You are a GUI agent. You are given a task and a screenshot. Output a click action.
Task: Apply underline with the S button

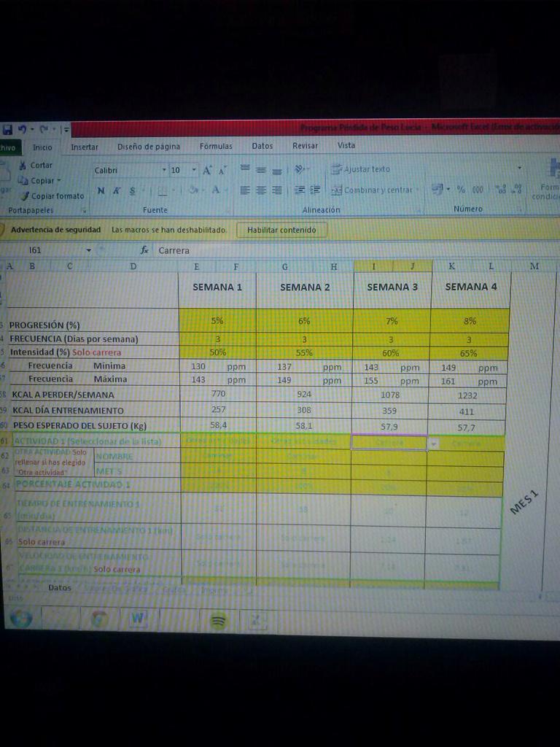pos(133,190)
